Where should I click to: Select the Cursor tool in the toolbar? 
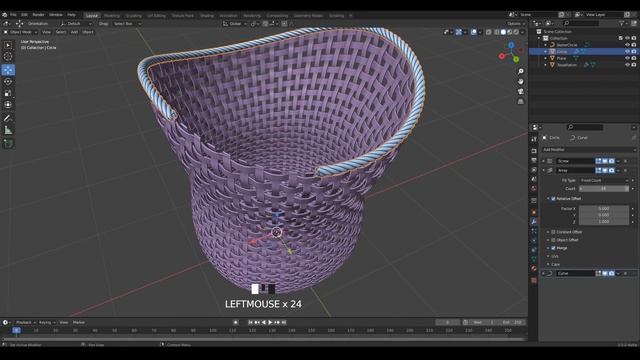point(8,57)
